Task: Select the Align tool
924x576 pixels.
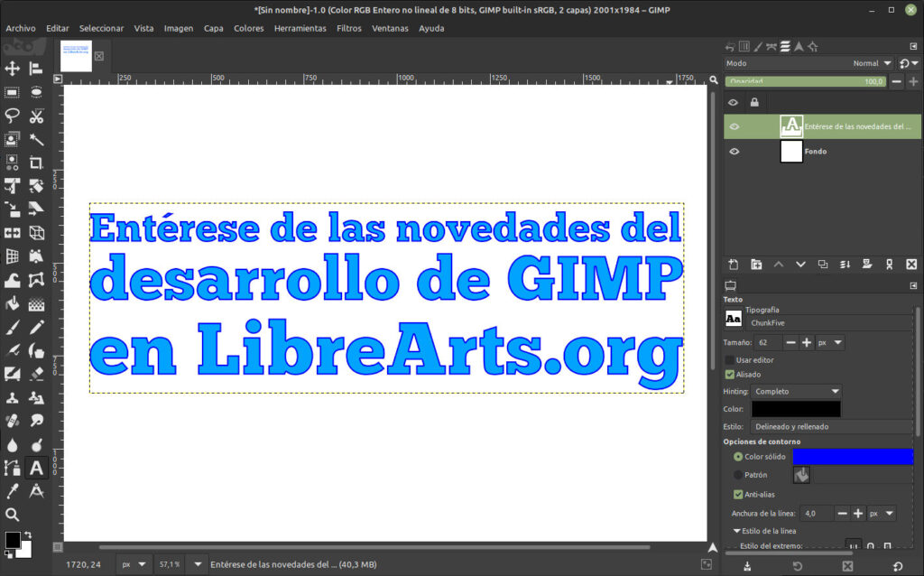Action: 36,69
